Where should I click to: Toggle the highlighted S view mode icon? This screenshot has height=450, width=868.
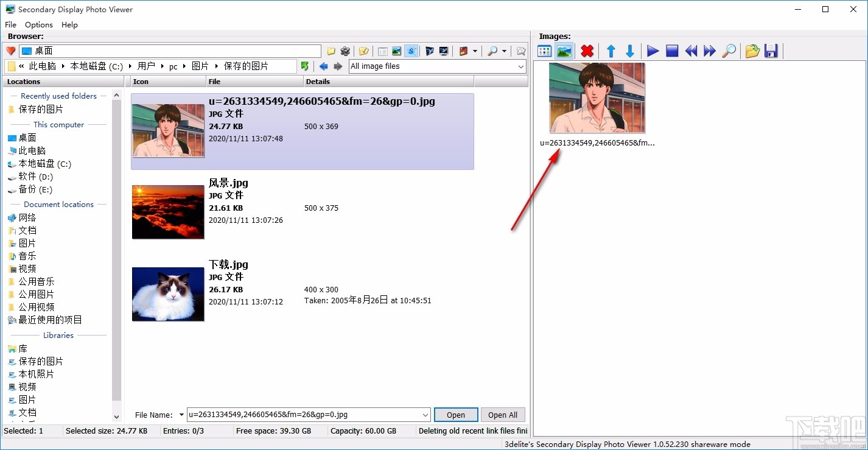pyautogui.click(x=411, y=51)
